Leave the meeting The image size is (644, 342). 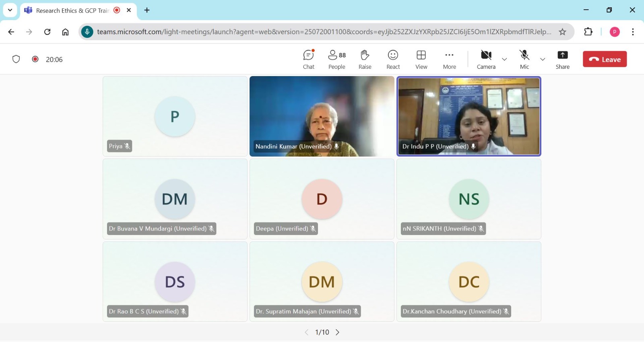tap(605, 59)
